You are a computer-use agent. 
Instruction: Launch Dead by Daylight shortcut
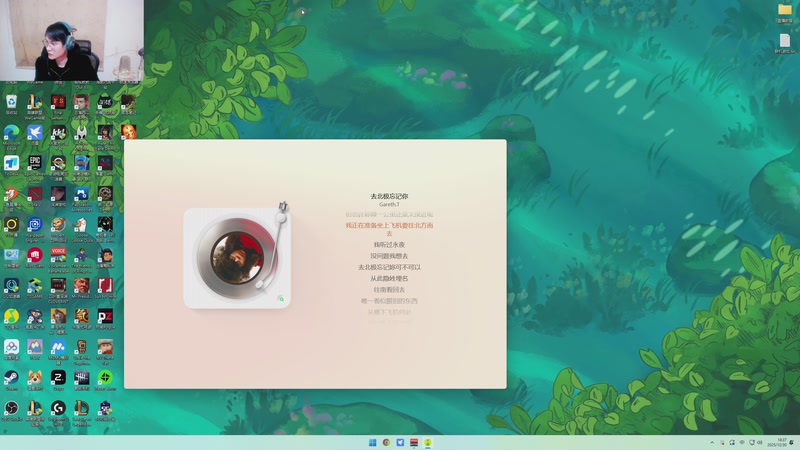coord(82,378)
